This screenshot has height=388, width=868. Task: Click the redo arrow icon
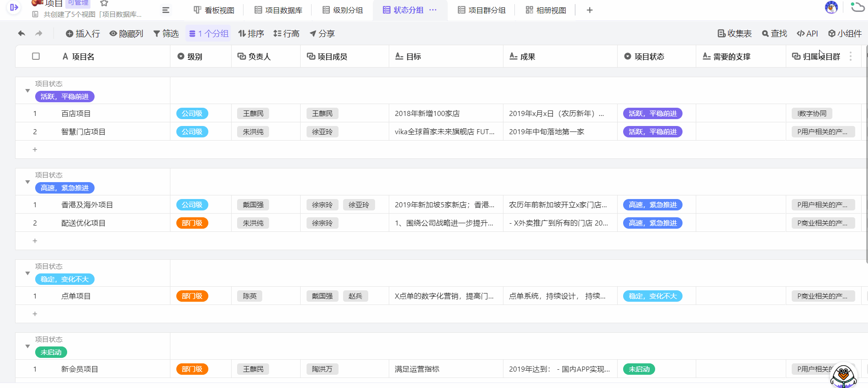[x=39, y=33]
